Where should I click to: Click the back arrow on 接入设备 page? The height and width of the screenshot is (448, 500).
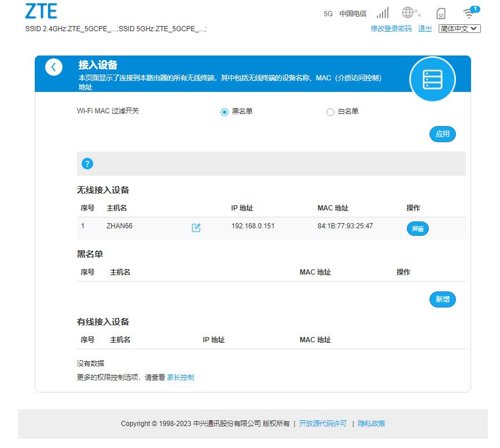[x=54, y=67]
